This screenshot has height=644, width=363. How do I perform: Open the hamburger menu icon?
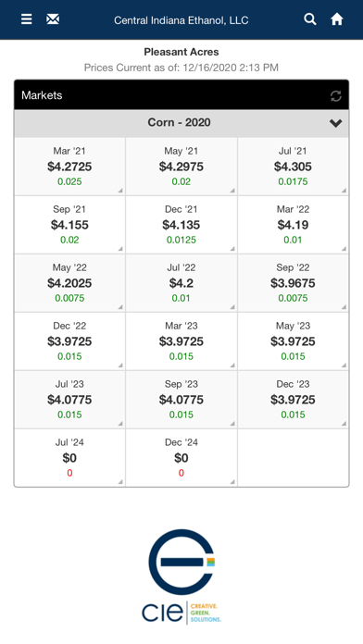pyautogui.click(x=26, y=19)
